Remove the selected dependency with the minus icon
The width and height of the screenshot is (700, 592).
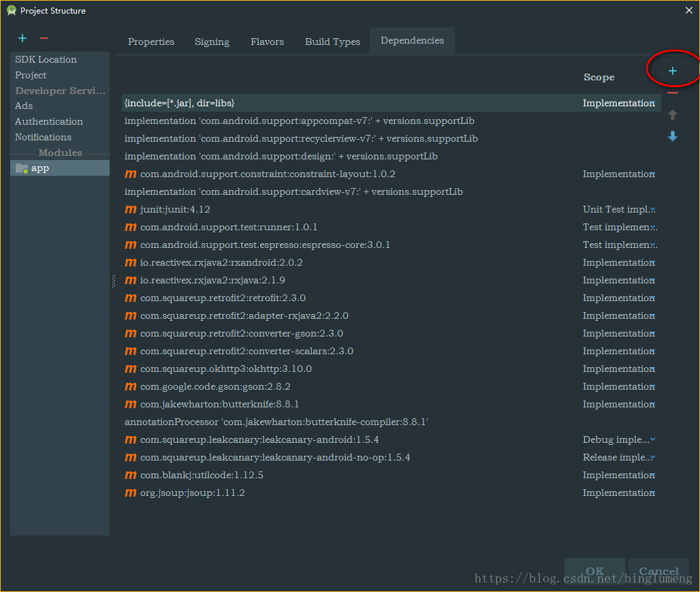672,93
